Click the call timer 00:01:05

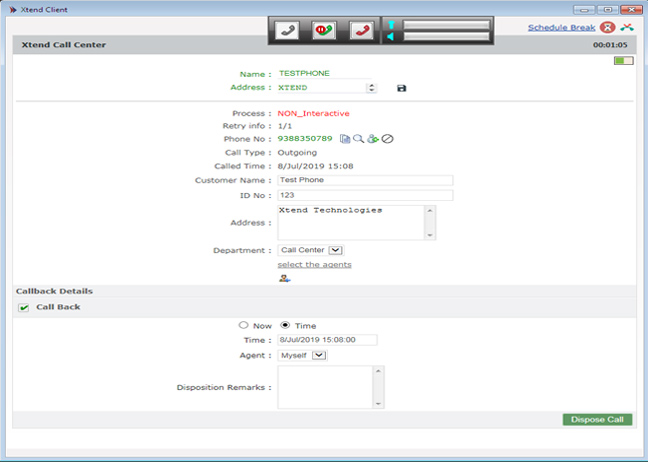(x=610, y=45)
